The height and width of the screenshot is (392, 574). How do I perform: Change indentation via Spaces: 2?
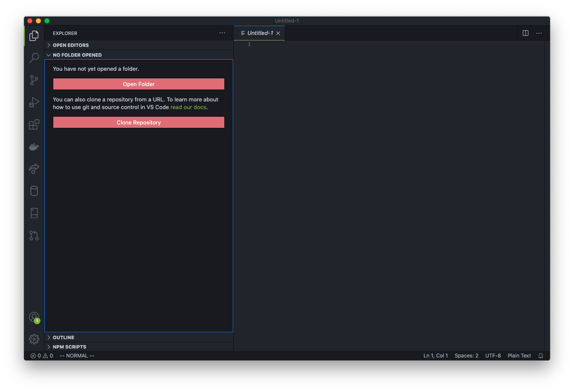click(467, 356)
